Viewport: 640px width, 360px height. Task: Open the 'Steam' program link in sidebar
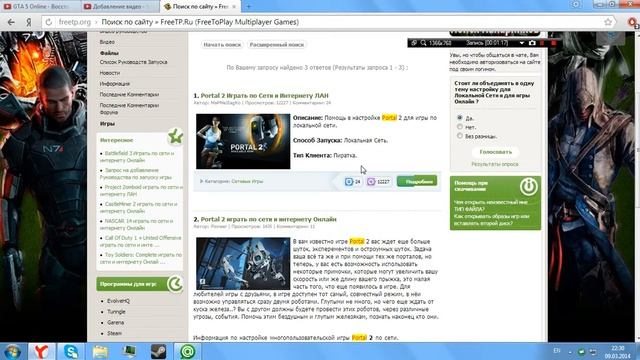point(115,333)
